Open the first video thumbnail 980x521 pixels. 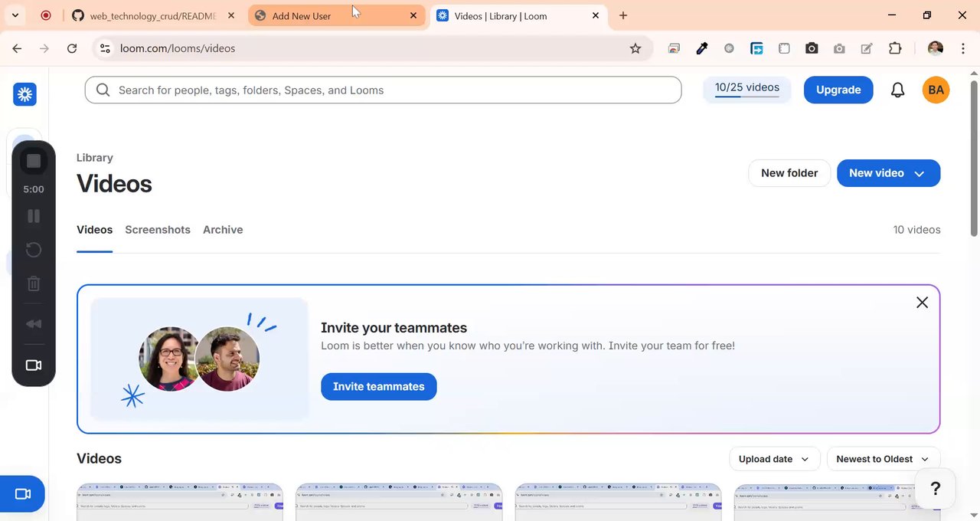click(x=180, y=502)
